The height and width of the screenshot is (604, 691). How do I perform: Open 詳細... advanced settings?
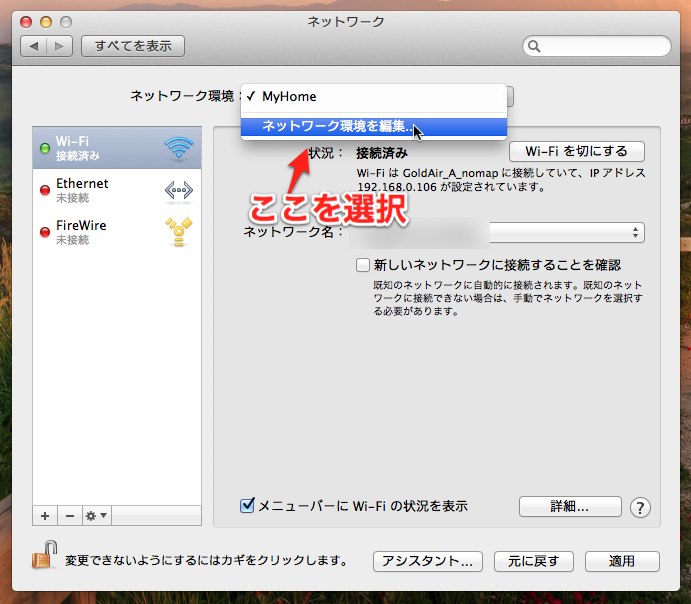pos(570,507)
